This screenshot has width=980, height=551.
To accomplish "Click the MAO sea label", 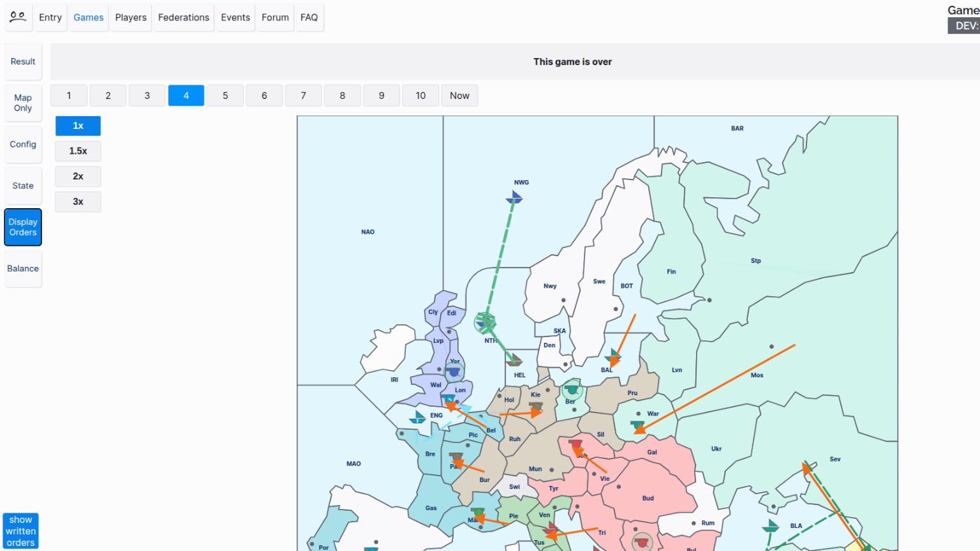I will [x=353, y=464].
